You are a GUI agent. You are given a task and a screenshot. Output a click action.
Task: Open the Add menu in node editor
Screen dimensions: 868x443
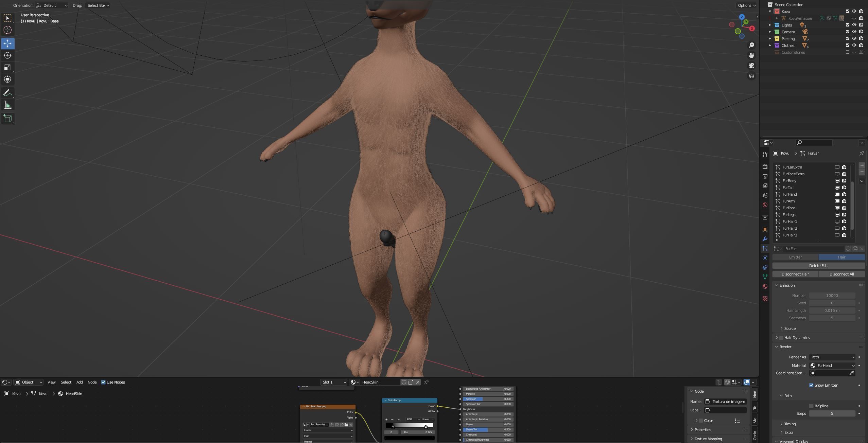[x=79, y=382]
